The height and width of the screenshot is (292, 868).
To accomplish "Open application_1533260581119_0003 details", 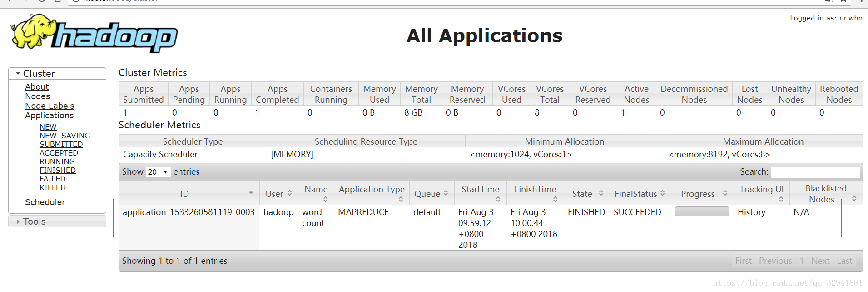I will [188, 212].
